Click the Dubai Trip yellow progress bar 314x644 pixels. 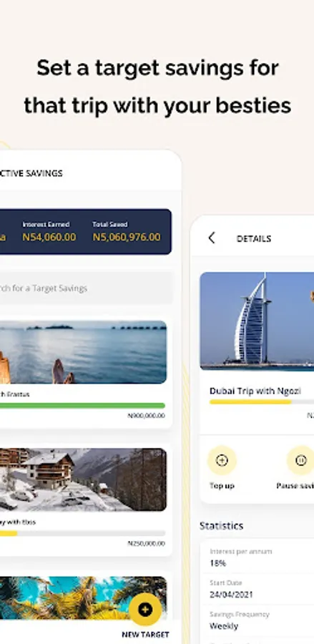click(x=262, y=401)
